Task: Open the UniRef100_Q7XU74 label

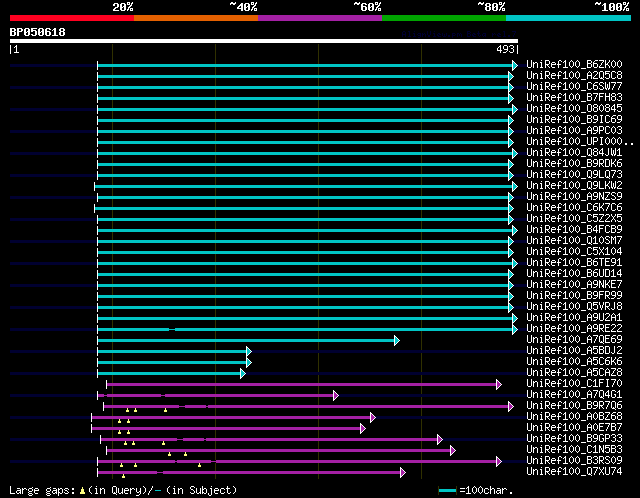Action: [x=574, y=472]
